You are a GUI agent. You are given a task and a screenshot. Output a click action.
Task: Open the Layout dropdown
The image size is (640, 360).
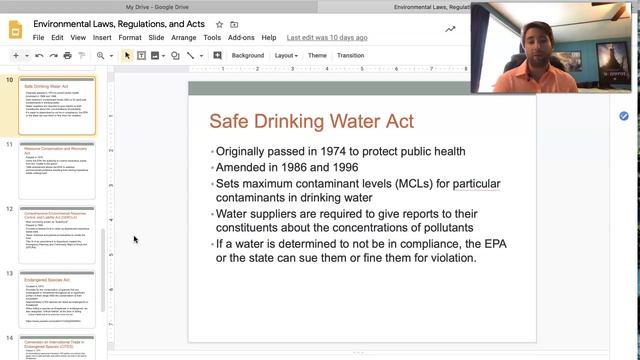pos(286,56)
